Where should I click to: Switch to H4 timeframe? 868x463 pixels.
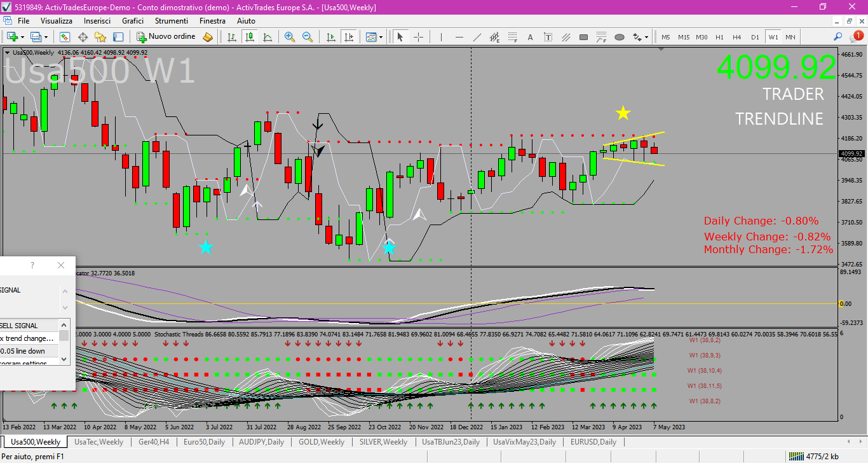pos(737,37)
